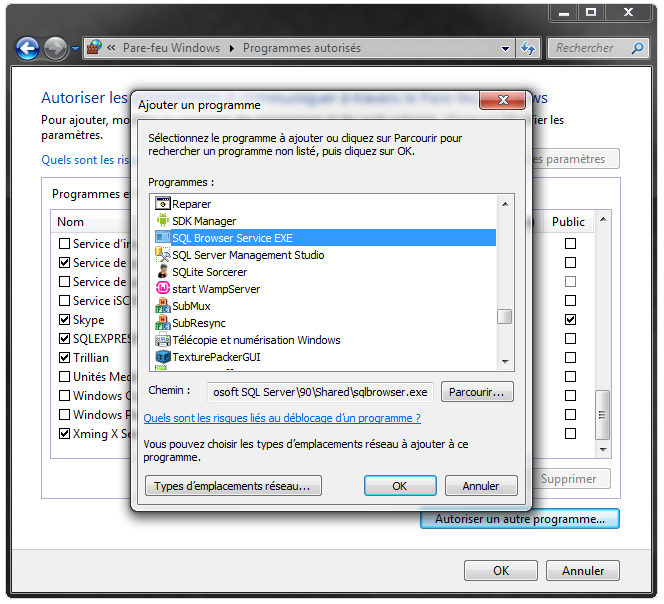
Task: Check the Public checkbox for Xming row
Action: pyautogui.click(x=570, y=433)
